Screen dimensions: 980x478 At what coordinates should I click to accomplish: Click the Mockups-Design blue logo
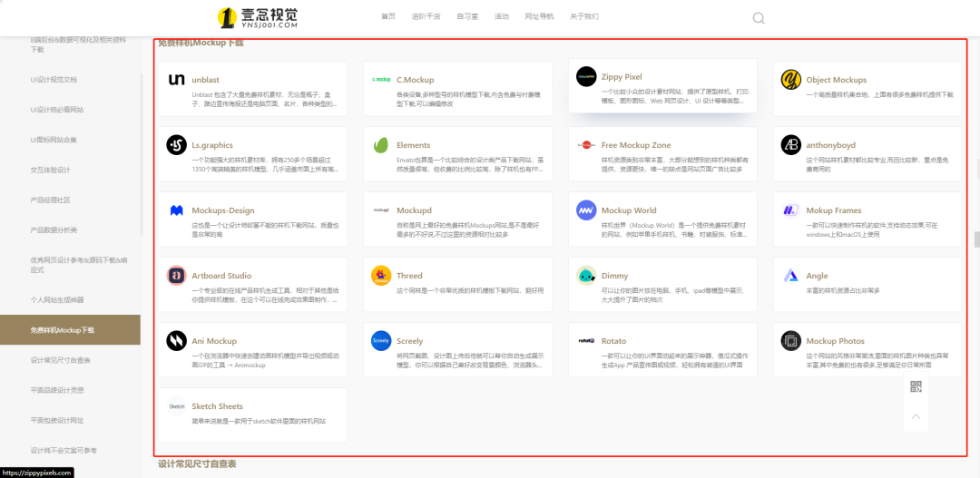click(177, 210)
